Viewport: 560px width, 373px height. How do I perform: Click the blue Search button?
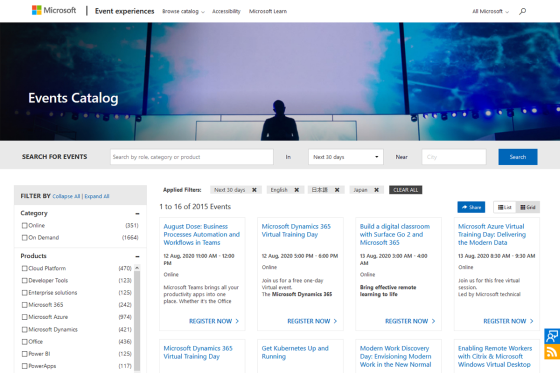[518, 157]
